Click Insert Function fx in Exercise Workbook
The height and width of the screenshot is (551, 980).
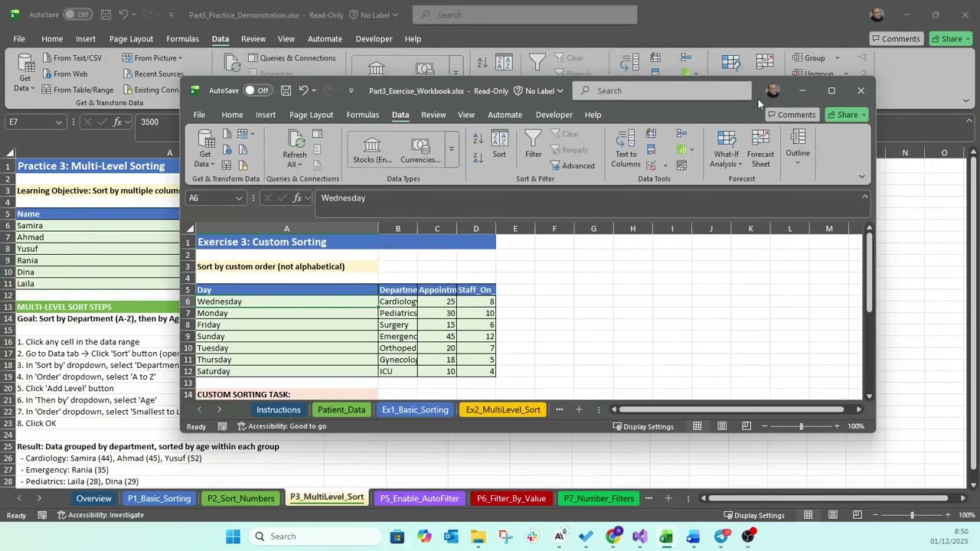pyautogui.click(x=297, y=198)
